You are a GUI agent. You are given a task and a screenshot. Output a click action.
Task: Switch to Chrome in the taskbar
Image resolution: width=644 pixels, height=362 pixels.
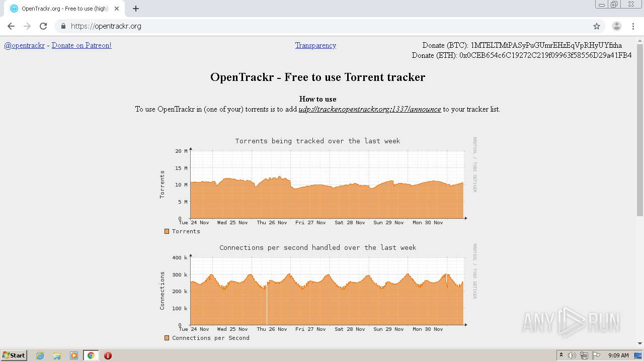point(91,355)
